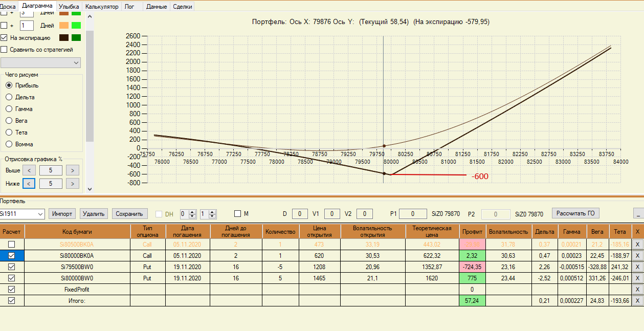The width and height of the screenshot is (644, 331).
Task: Open the Si1911 instrument dropdown
Action: pyautogui.click(x=22, y=214)
